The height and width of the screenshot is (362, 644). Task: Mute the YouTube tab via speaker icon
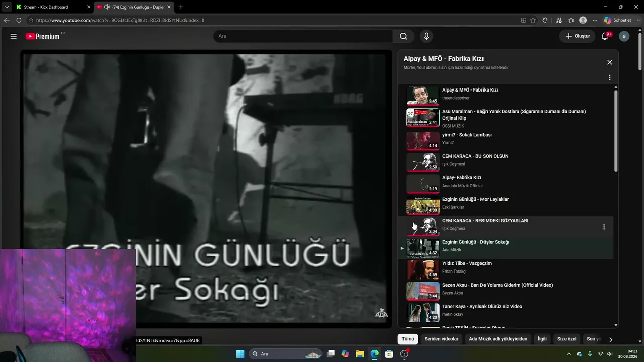pyautogui.click(x=107, y=7)
